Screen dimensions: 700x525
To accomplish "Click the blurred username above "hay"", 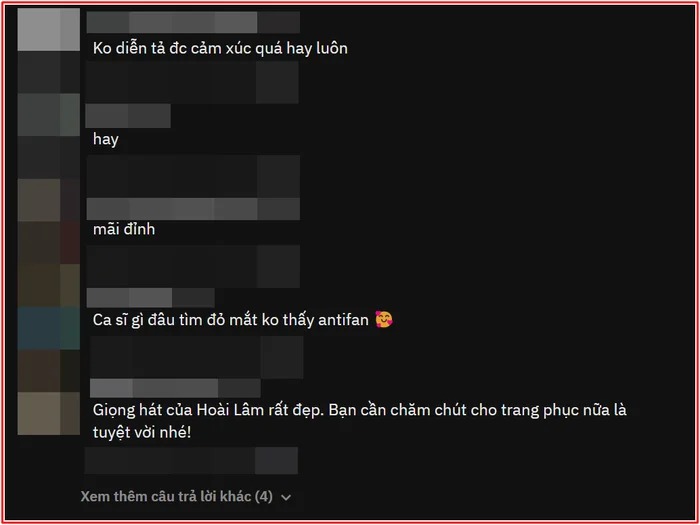I will pyautogui.click(x=128, y=116).
